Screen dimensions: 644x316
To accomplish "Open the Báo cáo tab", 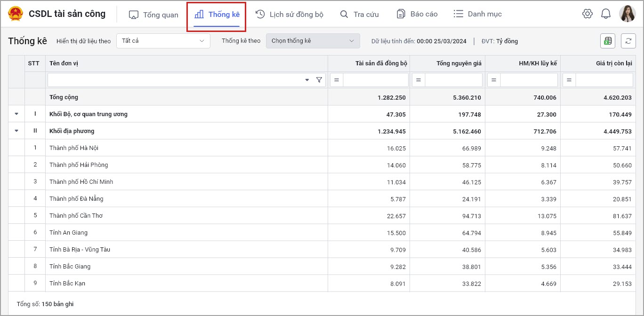I will [417, 15].
